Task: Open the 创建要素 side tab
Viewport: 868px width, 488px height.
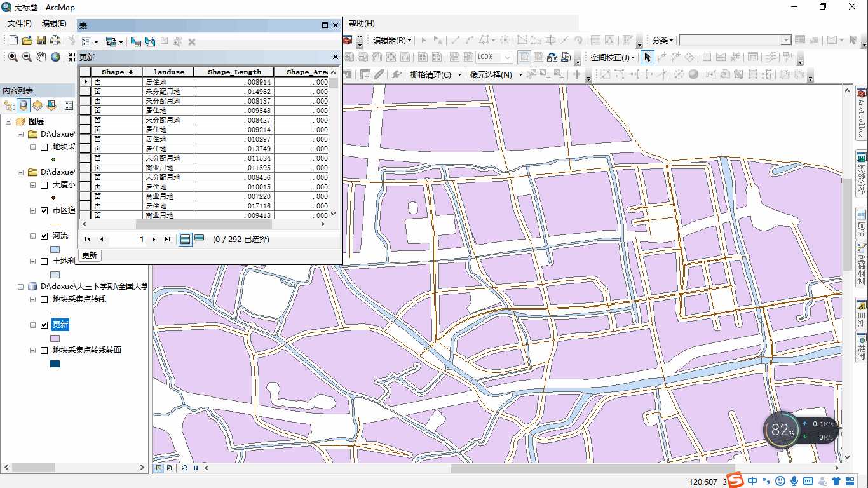Action: [x=862, y=265]
